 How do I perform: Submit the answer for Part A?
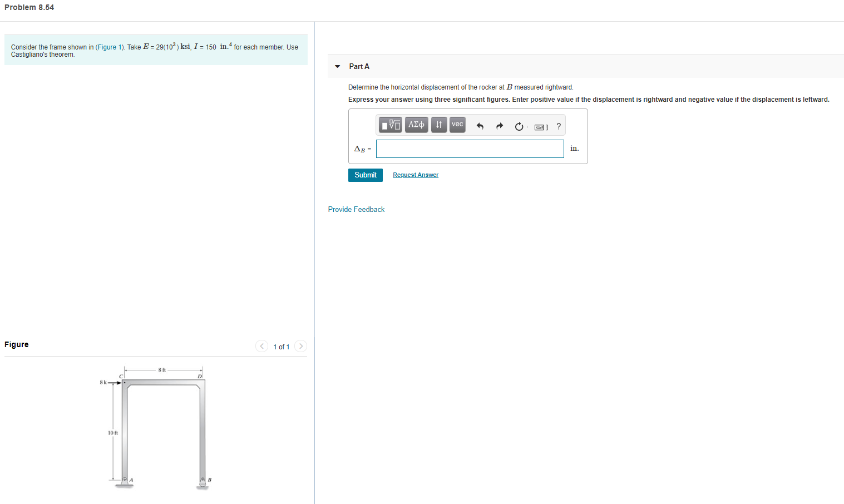(x=365, y=175)
